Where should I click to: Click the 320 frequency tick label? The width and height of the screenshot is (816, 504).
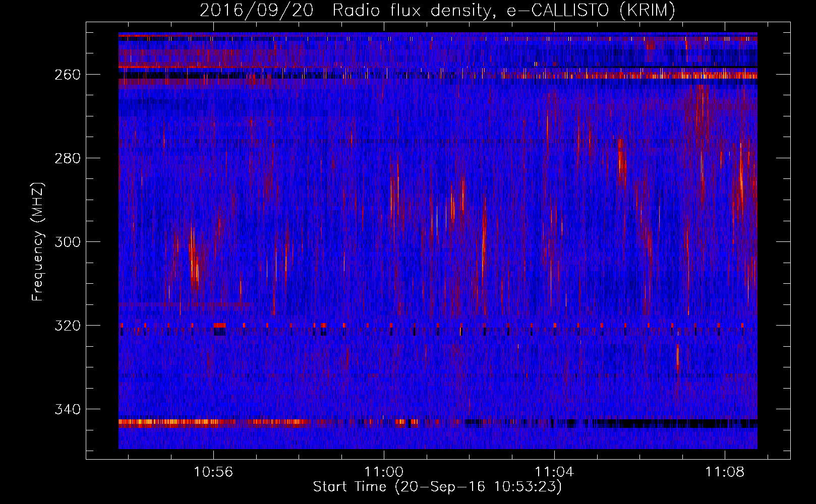67,326
